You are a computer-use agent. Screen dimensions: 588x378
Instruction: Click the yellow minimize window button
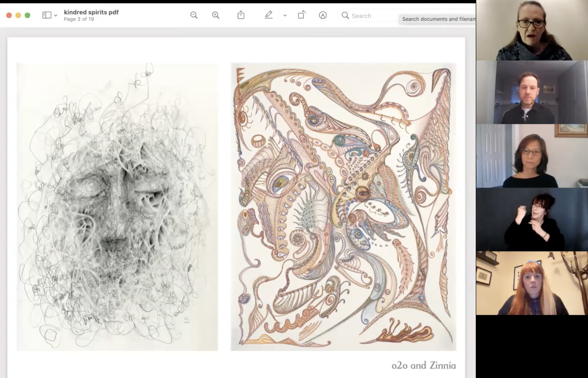point(18,15)
